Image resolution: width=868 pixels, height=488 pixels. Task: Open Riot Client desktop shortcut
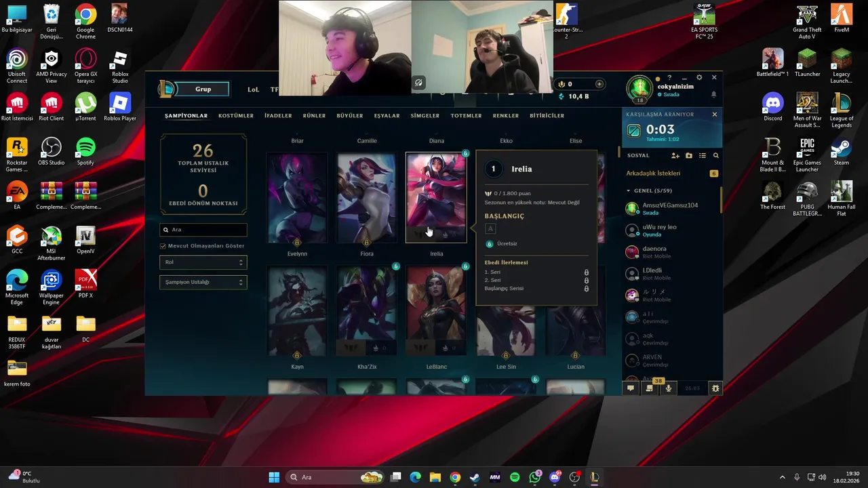click(x=52, y=106)
